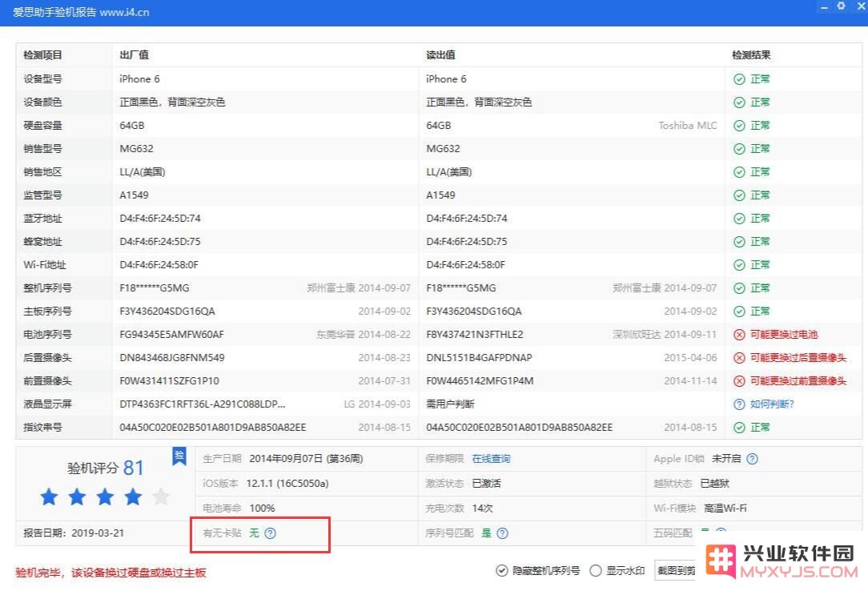This screenshot has height=591, width=868.
Task: Click the red X icon in 电池序列号 row
Action: coord(739,335)
